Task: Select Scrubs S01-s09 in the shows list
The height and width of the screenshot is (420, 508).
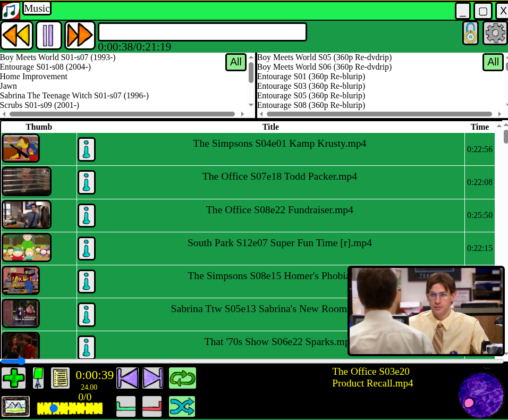Action: pyautogui.click(x=39, y=105)
